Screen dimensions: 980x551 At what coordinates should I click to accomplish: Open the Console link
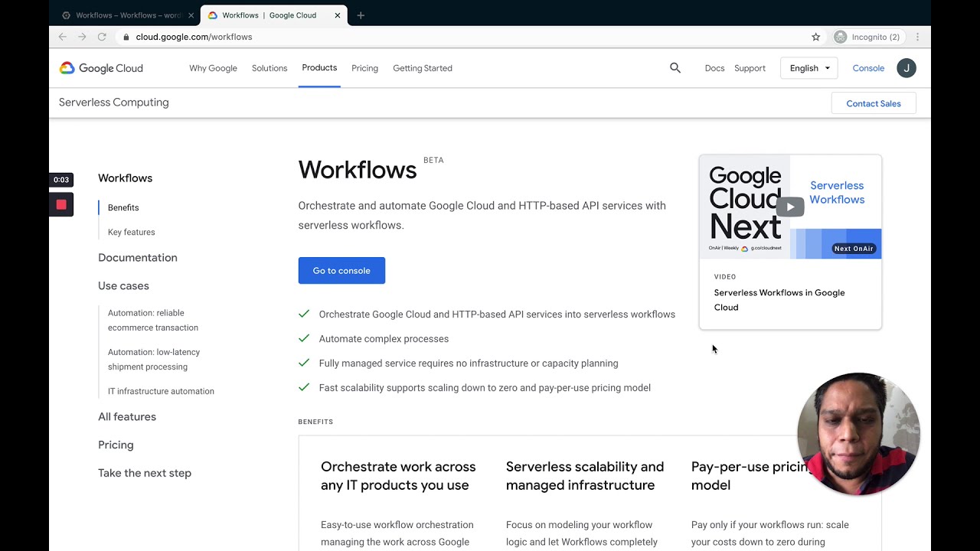point(868,68)
